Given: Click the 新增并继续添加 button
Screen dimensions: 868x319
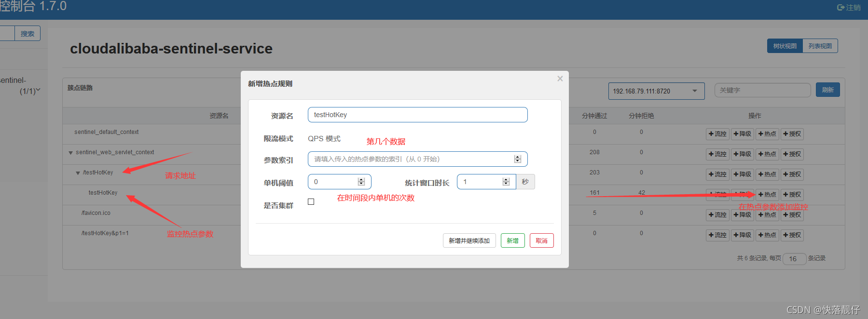Looking at the screenshot, I should click(x=469, y=240).
